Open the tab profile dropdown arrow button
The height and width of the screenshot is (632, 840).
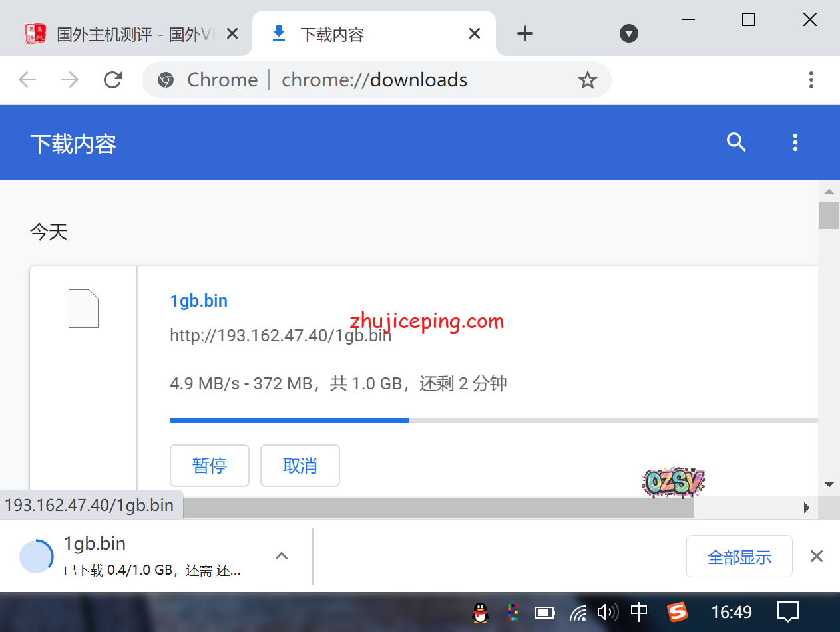[x=629, y=33]
